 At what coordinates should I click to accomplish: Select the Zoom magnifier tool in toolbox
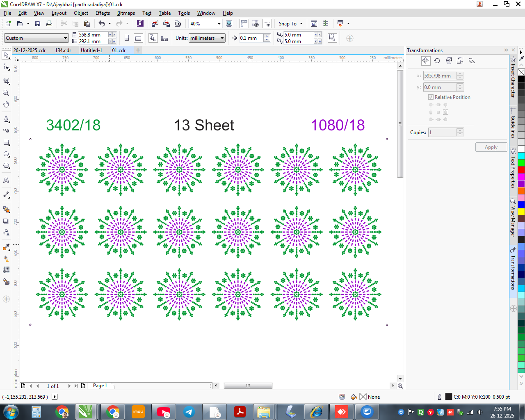pyautogui.click(x=6, y=93)
